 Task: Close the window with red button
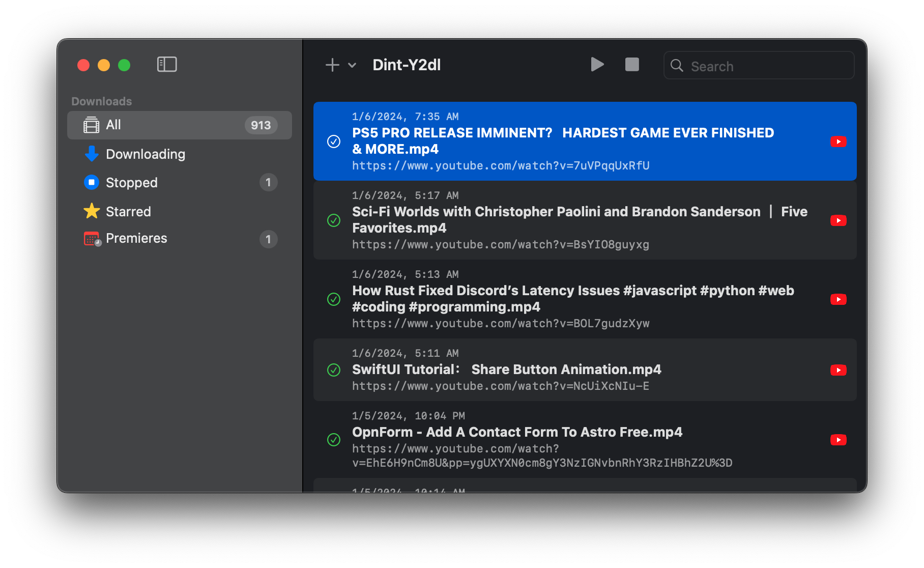tap(83, 65)
